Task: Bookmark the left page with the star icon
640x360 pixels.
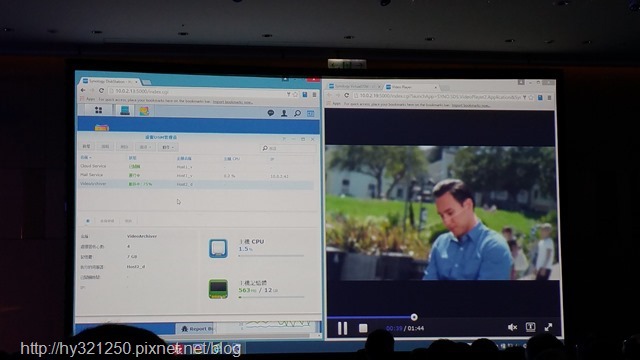Action: pos(296,94)
